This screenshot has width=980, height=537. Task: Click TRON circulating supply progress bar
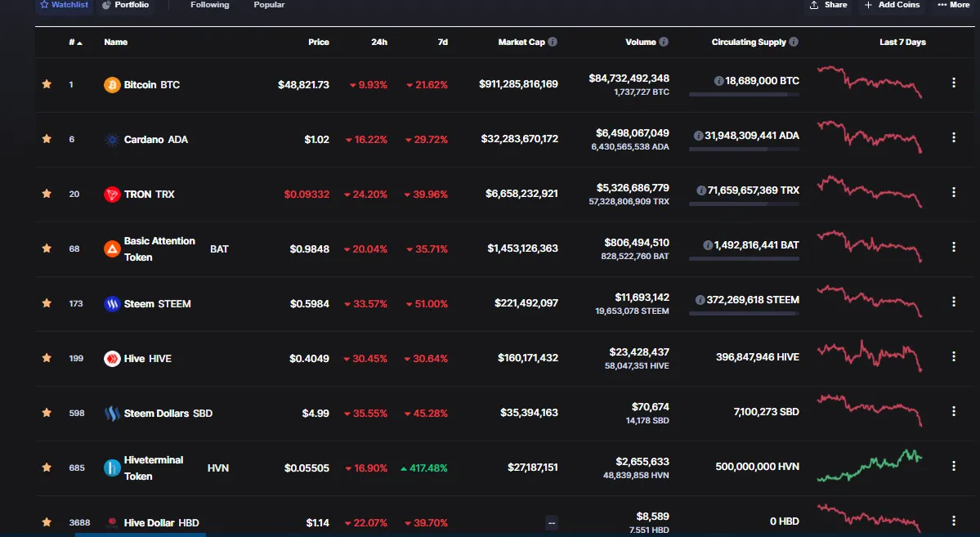[744, 204]
